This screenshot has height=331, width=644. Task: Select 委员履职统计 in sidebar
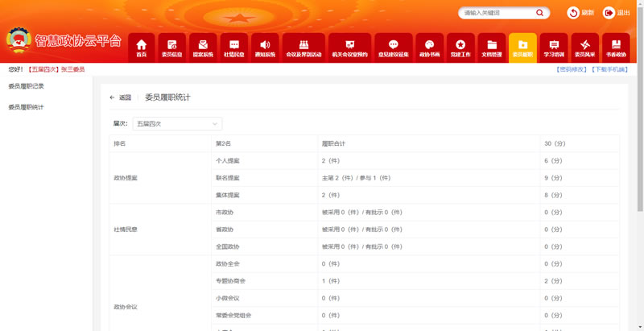26,107
